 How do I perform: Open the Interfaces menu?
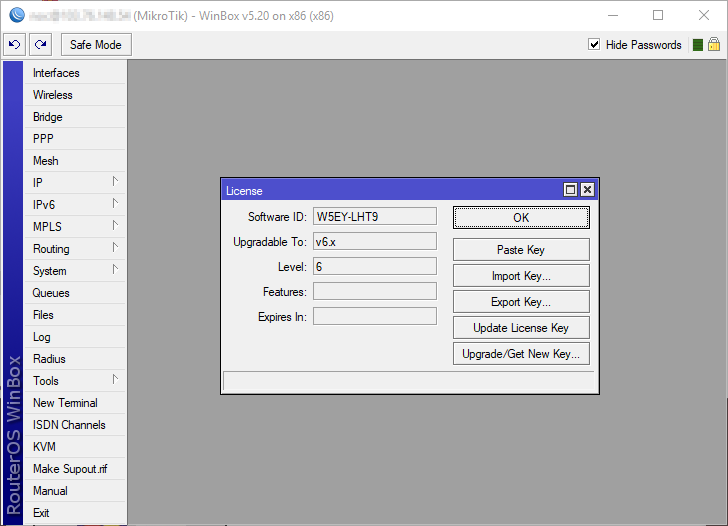point(75,73)
